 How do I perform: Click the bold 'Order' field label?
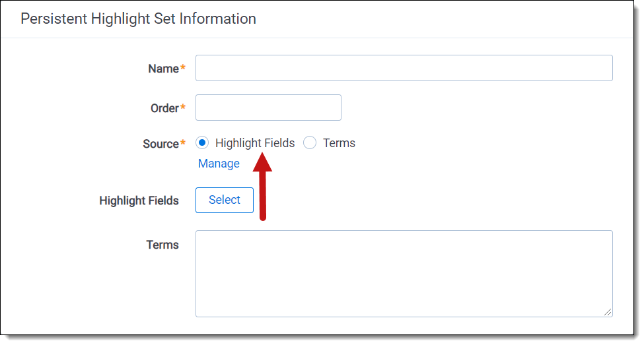[x=164, y=108]
